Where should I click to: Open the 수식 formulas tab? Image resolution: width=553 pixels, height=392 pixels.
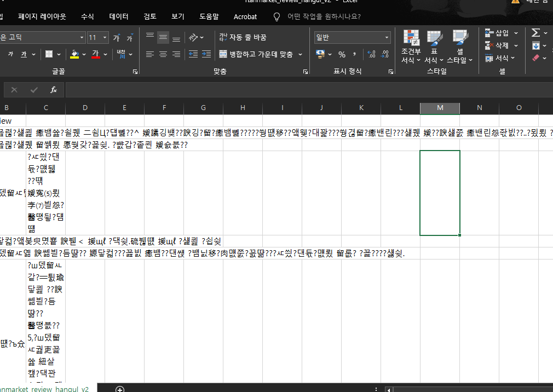click(x=87, y=16)
